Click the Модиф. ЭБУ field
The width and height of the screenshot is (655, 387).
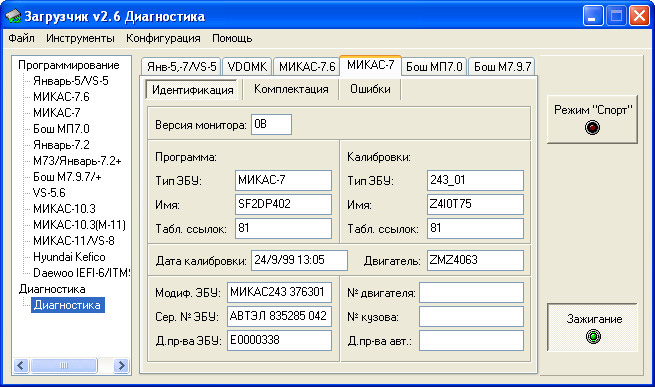[x=279, y=292]
